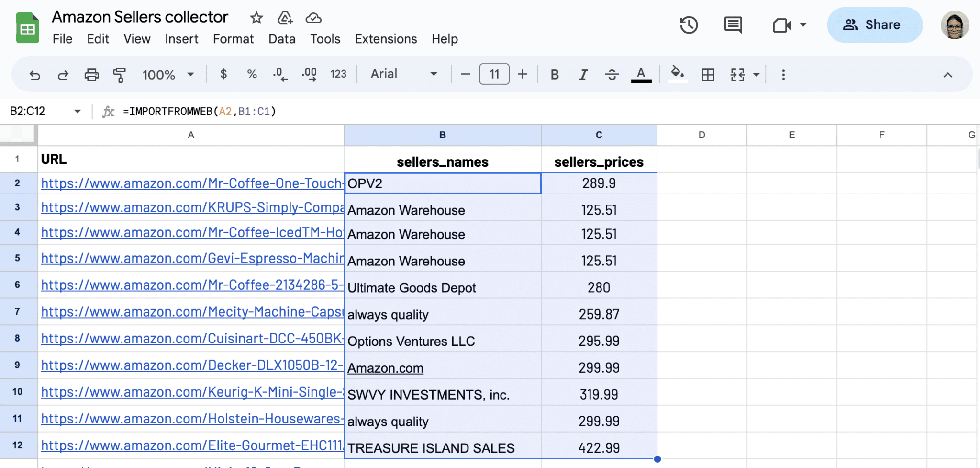Toggle italic text style
980x468 pixels.
click(583, 75)
